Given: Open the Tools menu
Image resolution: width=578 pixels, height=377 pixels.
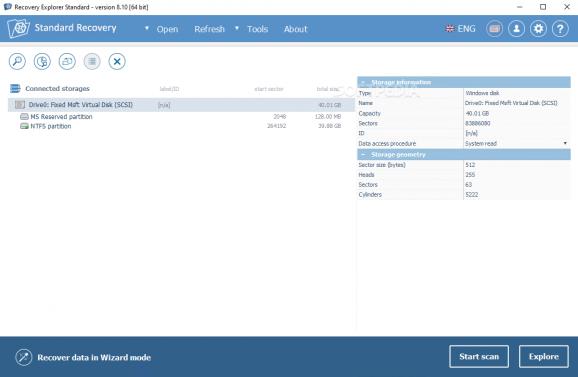Looking at the screenshot, I should click(257, 29).
